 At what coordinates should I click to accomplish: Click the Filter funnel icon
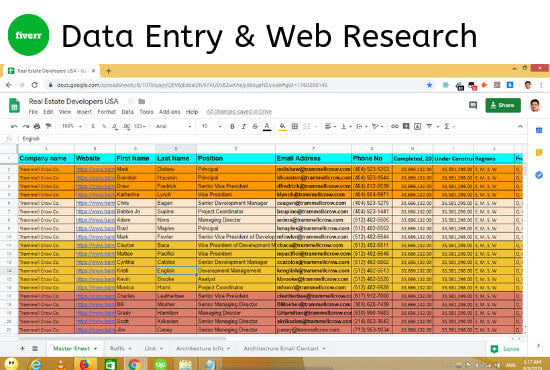[429, 126]
